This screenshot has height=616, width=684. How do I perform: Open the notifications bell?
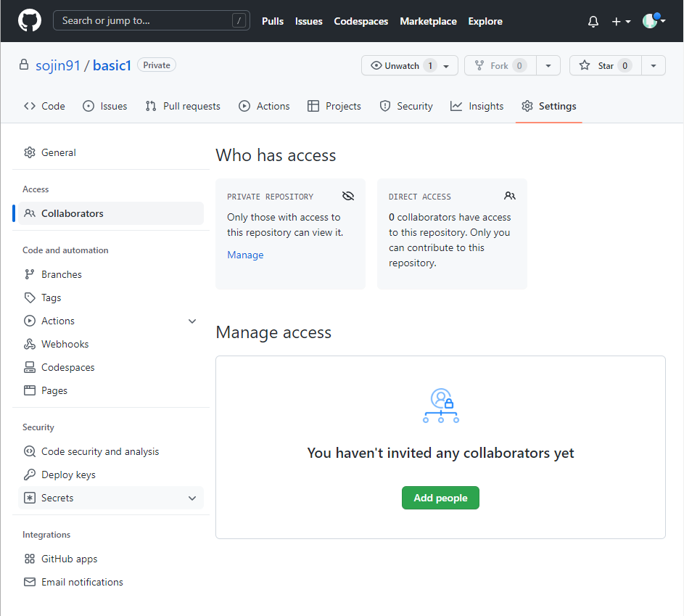click(593, 21)
